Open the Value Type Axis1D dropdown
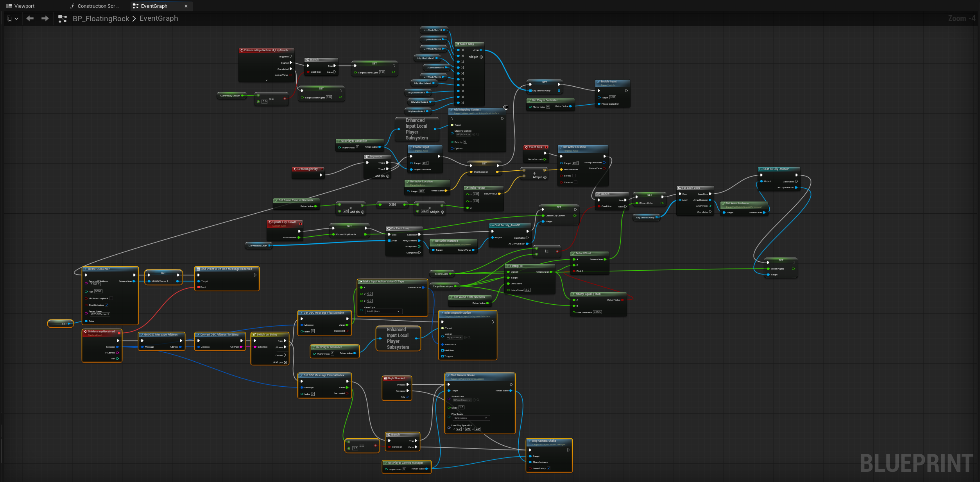The height and width of the screenshot is (482, 980). [383, 311]
